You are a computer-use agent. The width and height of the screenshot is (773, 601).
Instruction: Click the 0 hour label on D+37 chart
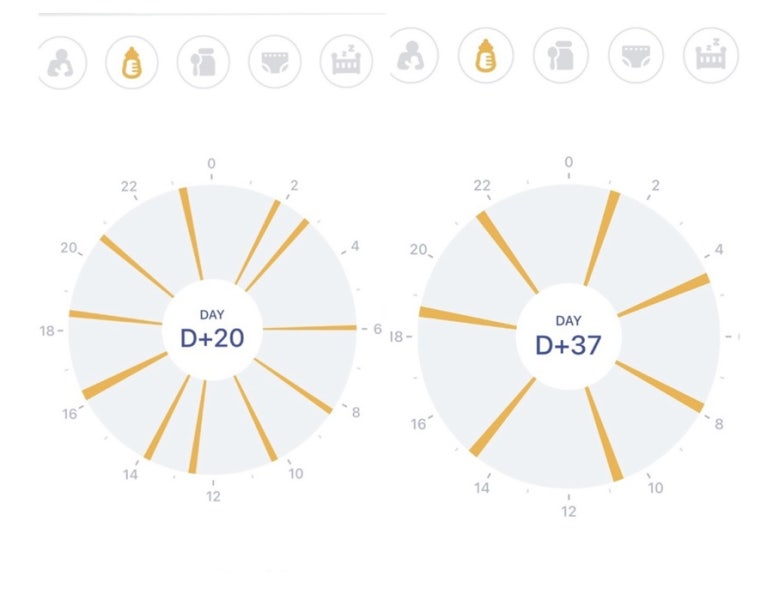point(568,162)
